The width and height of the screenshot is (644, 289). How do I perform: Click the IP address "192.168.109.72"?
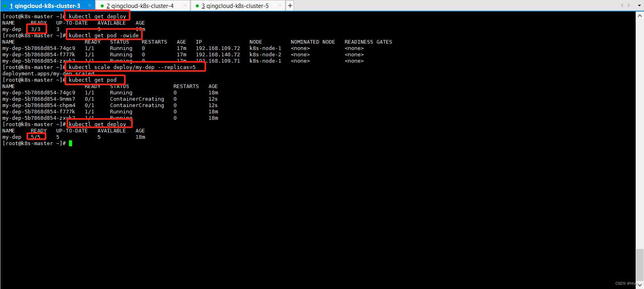218,48
